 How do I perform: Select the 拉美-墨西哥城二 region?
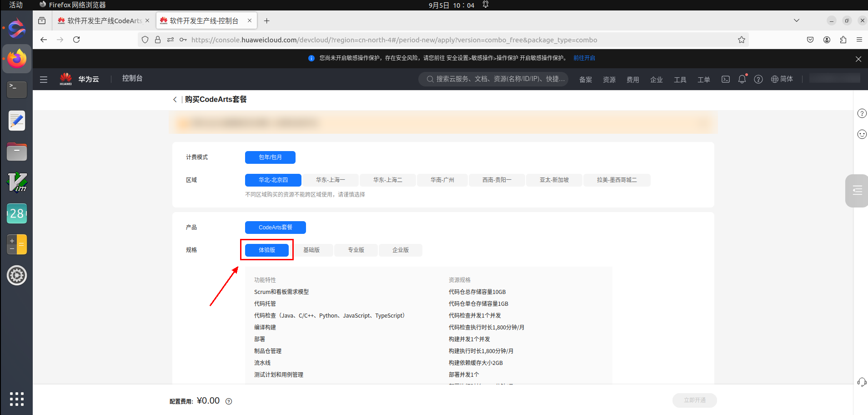[x=617, y=180]
